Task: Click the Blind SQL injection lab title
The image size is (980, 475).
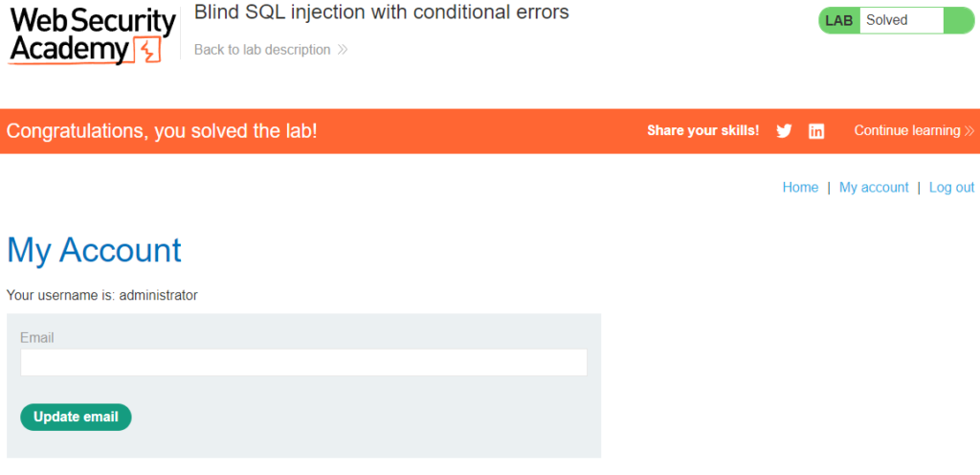Action: (x=381, y=12)
